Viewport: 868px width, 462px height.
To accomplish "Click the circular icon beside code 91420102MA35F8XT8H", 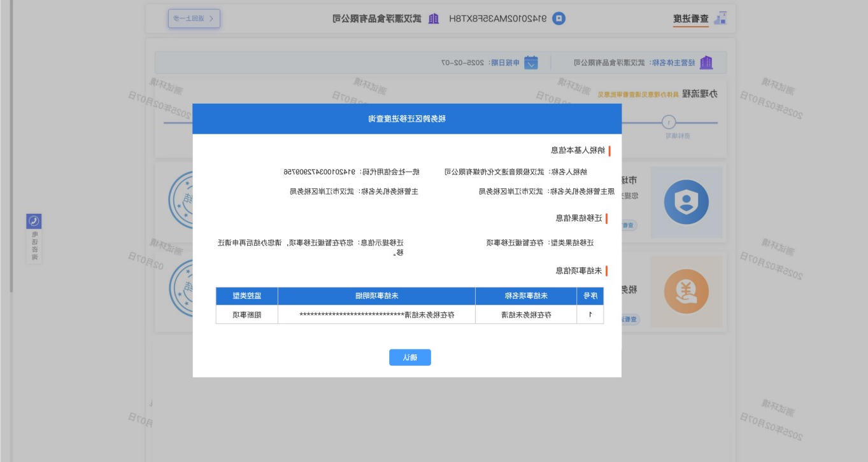I will (559, 18).
